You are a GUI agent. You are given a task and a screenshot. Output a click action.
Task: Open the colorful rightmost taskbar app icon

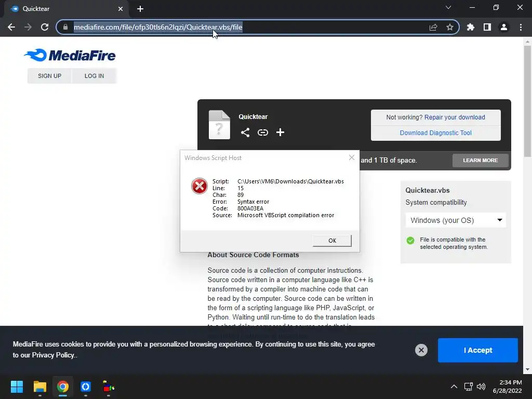pyautogui.click(x=109, y=387)
